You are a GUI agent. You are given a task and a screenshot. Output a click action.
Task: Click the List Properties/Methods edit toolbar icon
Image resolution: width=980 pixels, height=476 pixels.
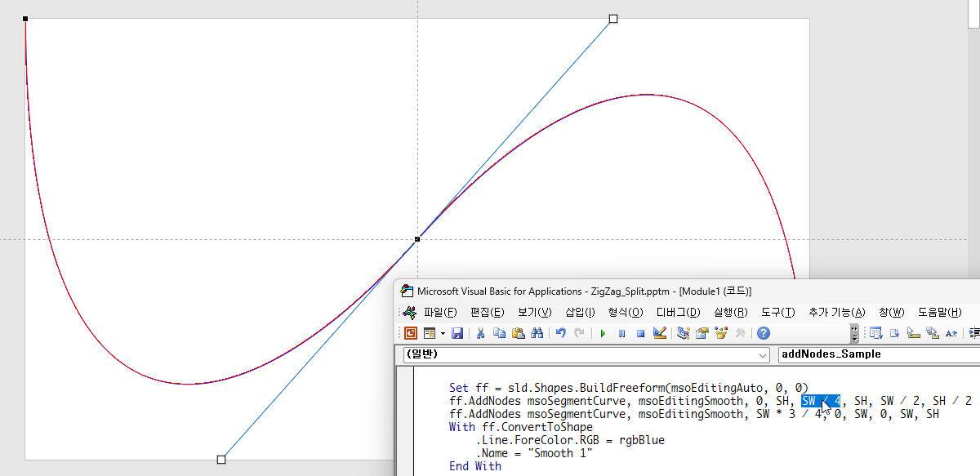[x=875, y=333]
